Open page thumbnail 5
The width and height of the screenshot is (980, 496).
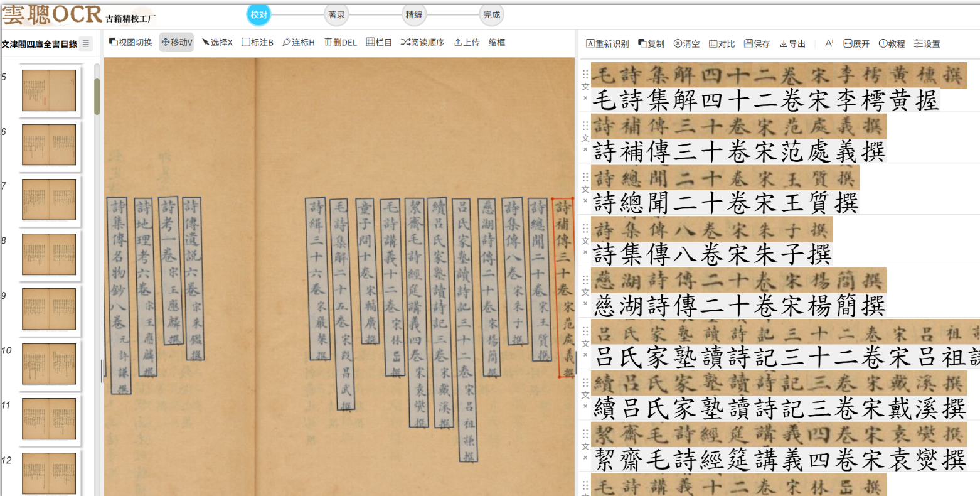49,90
